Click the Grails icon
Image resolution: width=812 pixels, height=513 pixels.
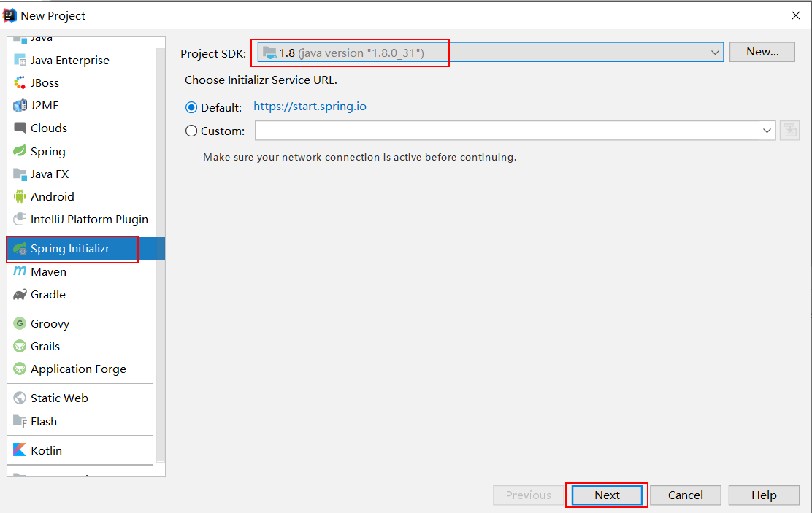20,347
